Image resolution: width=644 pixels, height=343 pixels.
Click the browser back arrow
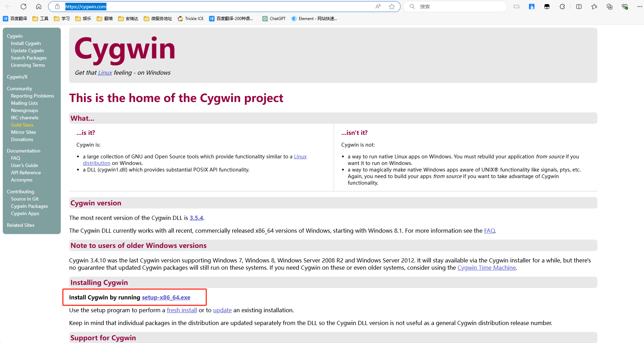point(8,7)
